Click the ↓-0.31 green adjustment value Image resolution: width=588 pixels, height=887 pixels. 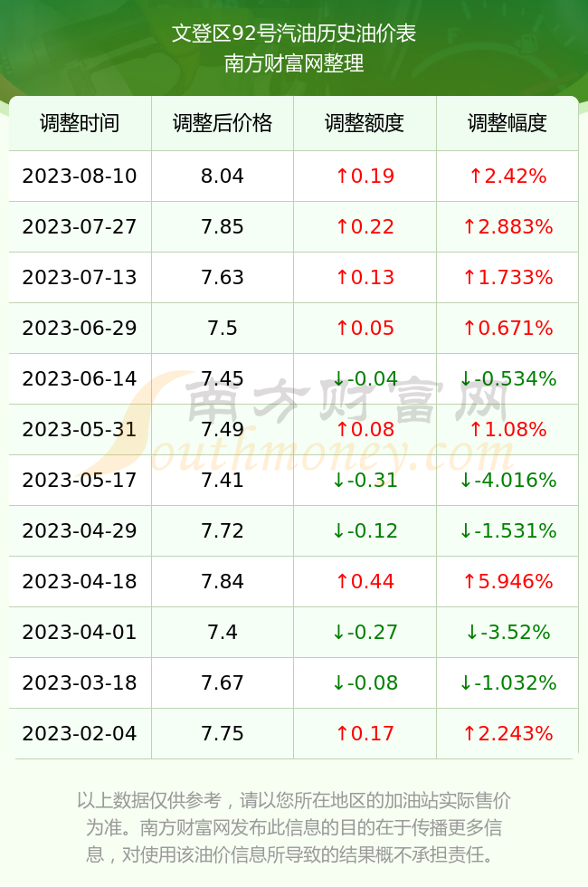pyautogui.click(x=365, y=481)
